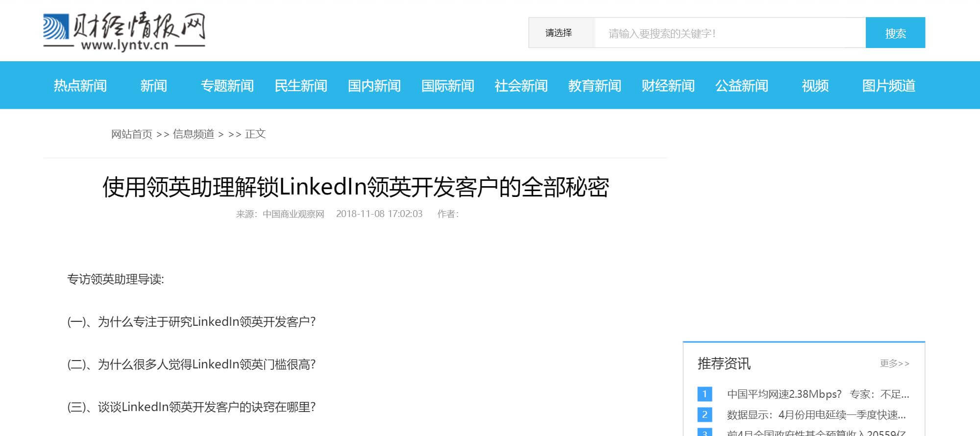
Task: Open 公益新闻 section
Action: point(742,86)
